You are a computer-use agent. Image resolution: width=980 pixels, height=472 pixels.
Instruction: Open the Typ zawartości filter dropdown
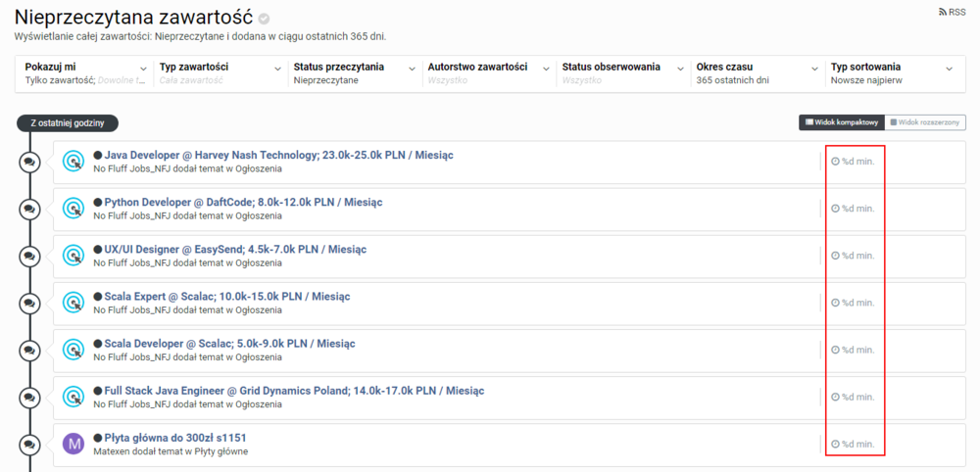(220, 73)
